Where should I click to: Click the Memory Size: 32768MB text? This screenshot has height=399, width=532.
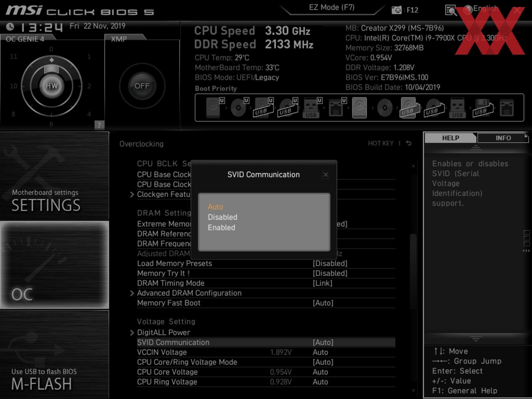point(385,48)
